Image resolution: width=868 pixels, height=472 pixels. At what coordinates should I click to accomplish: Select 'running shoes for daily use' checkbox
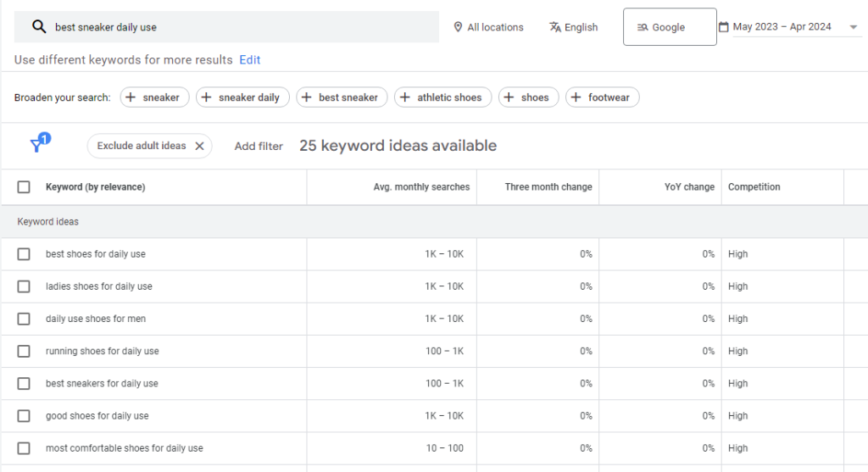pos(24,351)
